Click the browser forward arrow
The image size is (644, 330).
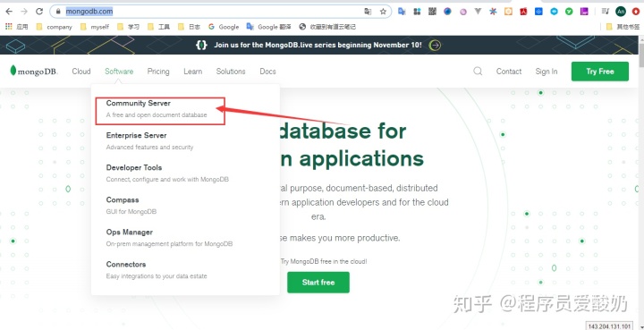coord(24,12)
